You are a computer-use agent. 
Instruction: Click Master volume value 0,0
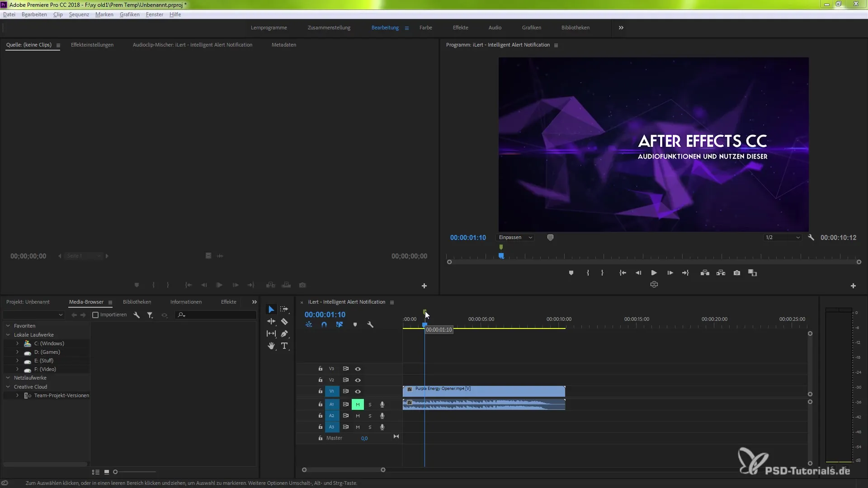tap(364, 438)
